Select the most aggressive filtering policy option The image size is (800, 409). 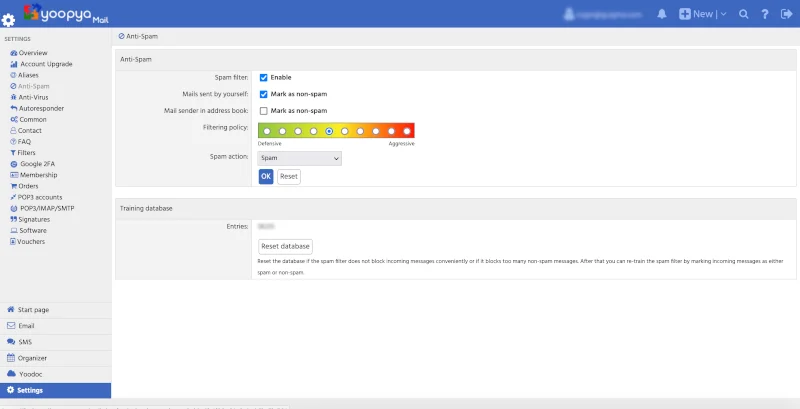(x=407, y=131)
